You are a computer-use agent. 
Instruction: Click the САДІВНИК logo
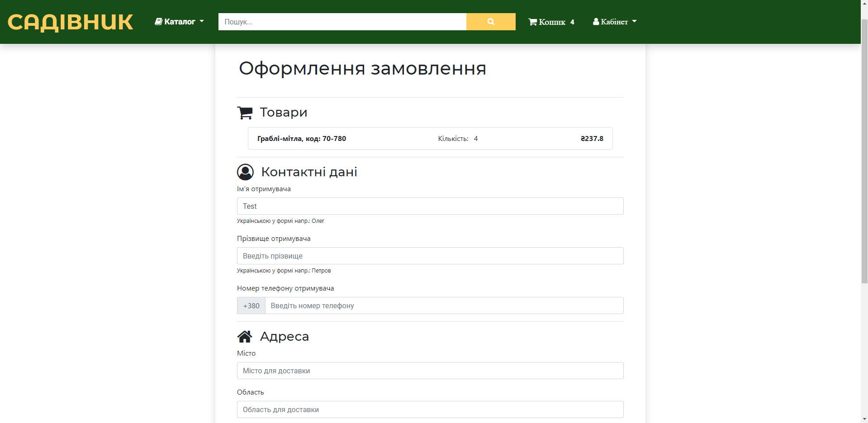tap(70, 22)
